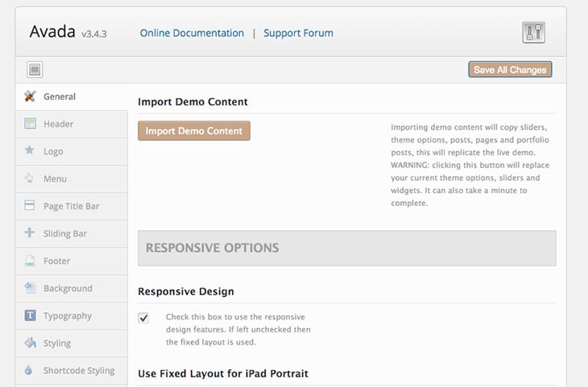Select the Typography tab
The image size is (588, 387).
[72, 315]
